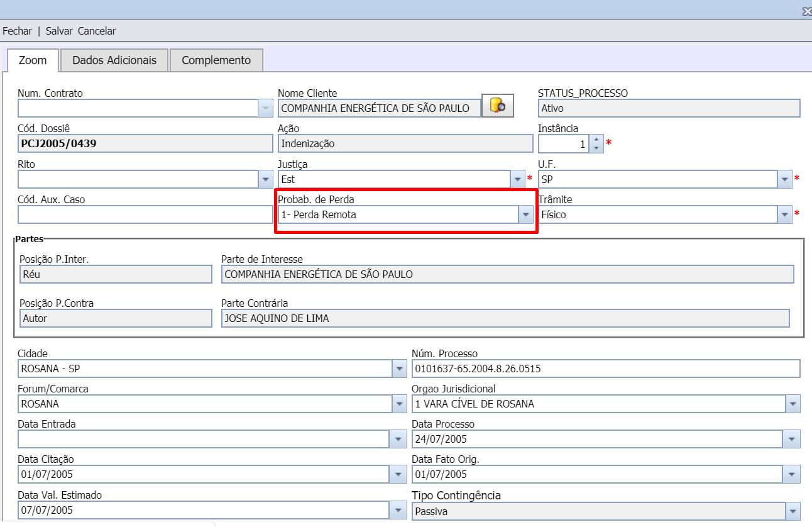The image size is (812, 527).
Task: Click the Parte Contrária field JOSE AQUINO DE LIMA
Action: point(505,318)
